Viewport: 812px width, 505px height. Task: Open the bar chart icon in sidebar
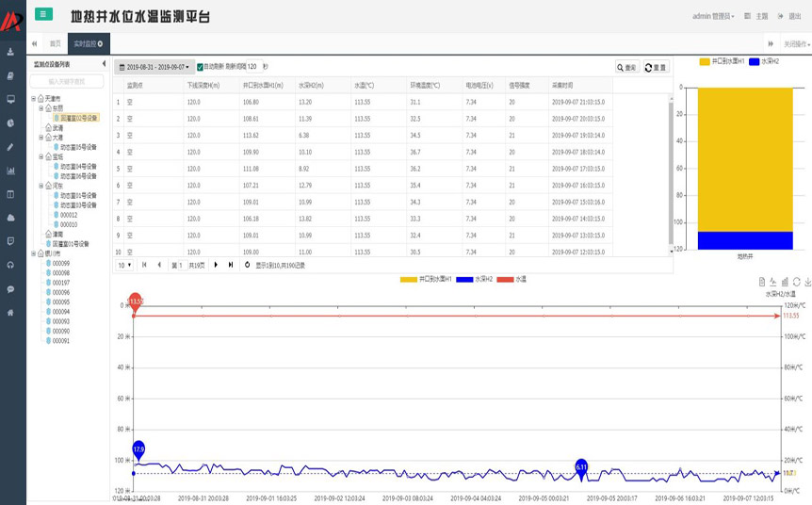10,171
